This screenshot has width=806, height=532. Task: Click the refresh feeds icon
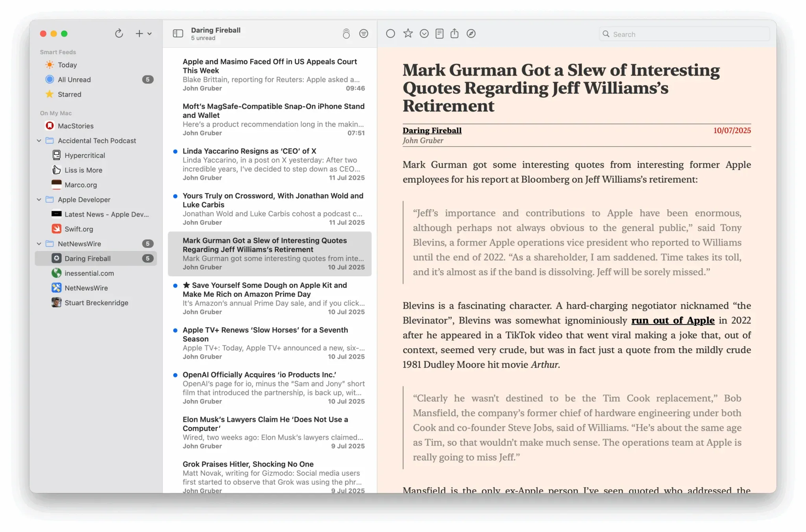pyautogui.click(x=119, y=34)
